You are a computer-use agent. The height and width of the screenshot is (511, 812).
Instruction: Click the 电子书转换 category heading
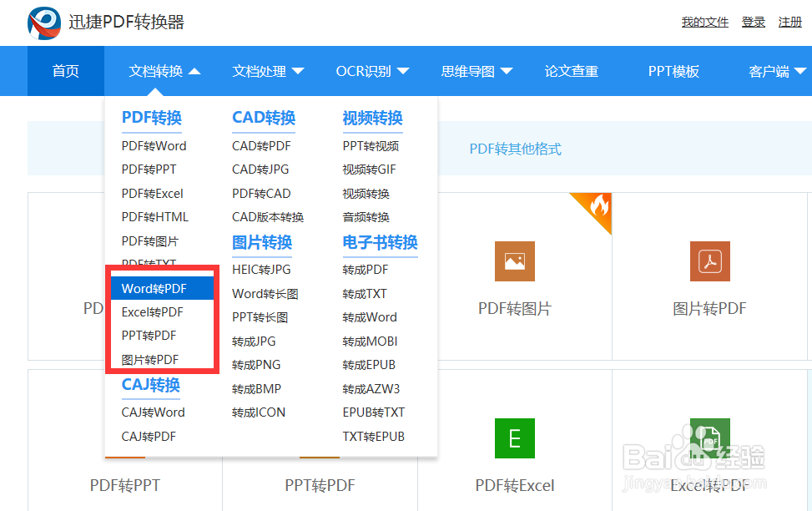tap(380, 242)
